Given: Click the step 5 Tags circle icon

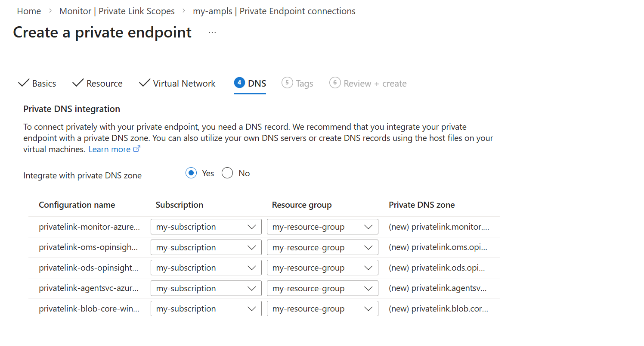Looking at the screenshot, I should pos(287,83).
